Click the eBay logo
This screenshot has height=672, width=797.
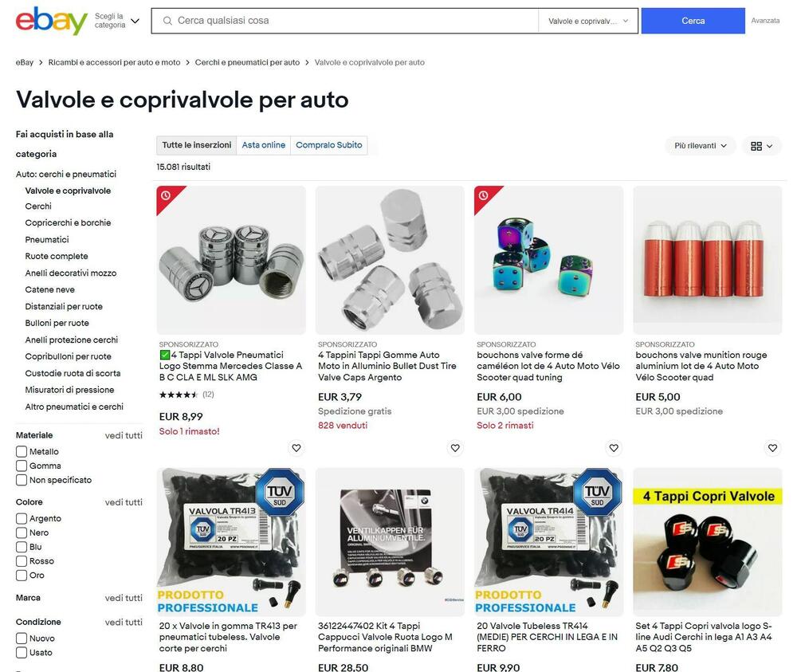pos(51,21)
